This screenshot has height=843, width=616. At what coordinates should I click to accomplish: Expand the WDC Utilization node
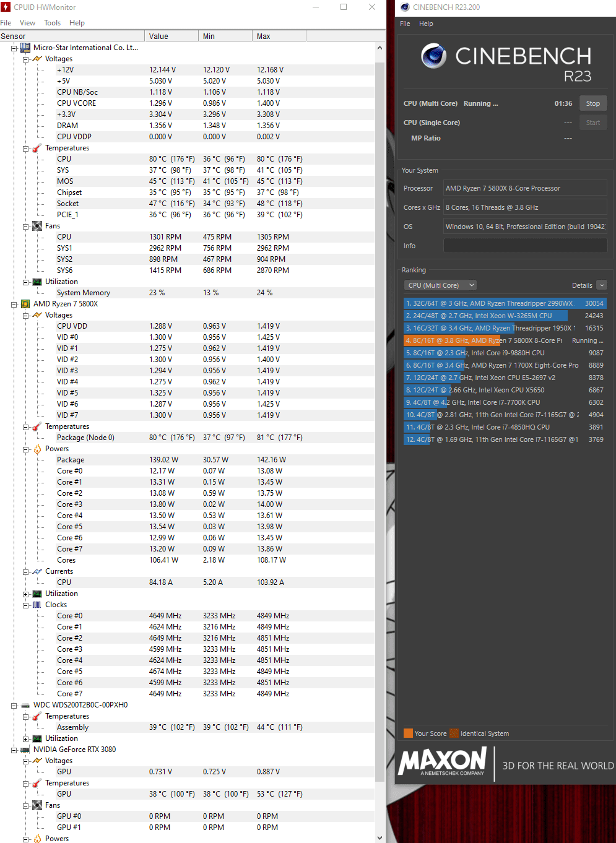pos(26,738)
